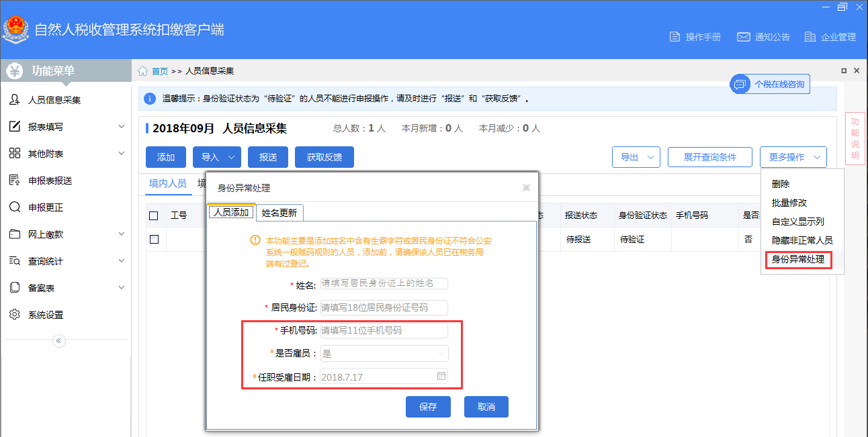This screenshot has height=437, width=868.
Task: Tick the checkbox of the 待报送 row
Action: click(x=154, y=239)
